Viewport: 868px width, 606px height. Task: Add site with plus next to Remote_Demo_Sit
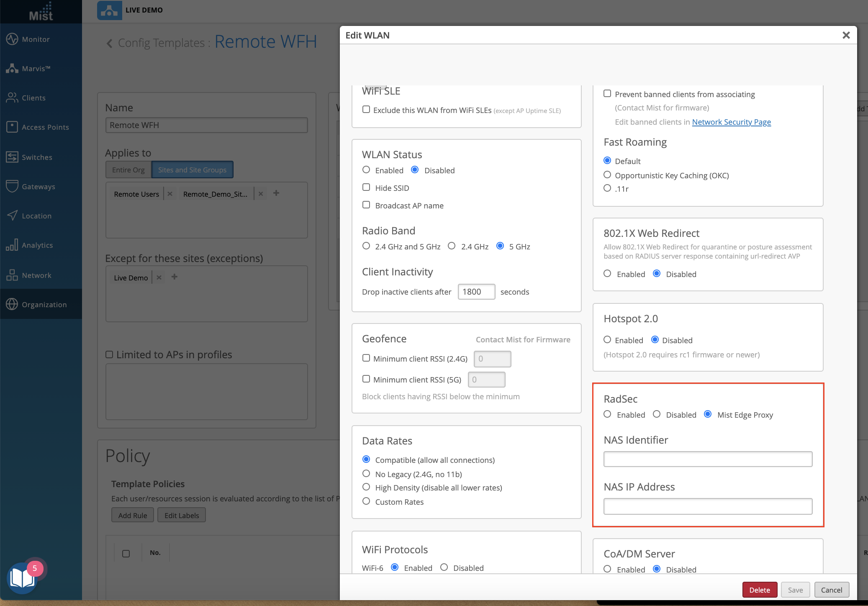click(276, 193)
